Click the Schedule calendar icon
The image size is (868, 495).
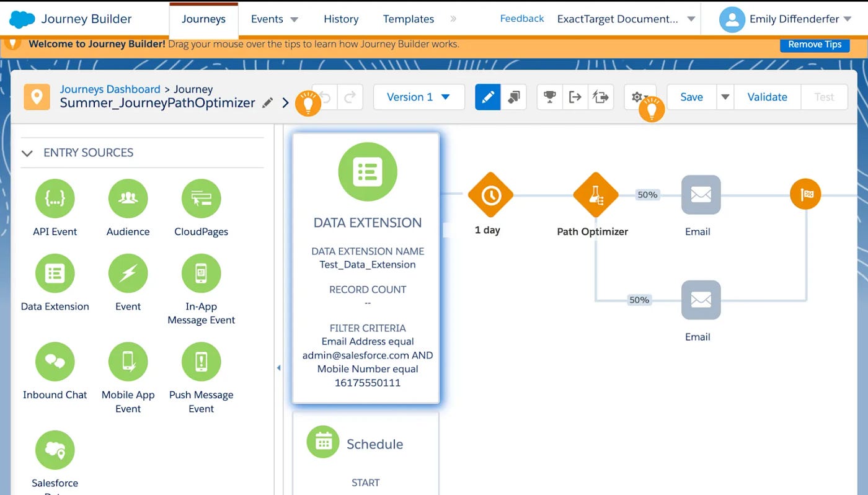point(323,442)
